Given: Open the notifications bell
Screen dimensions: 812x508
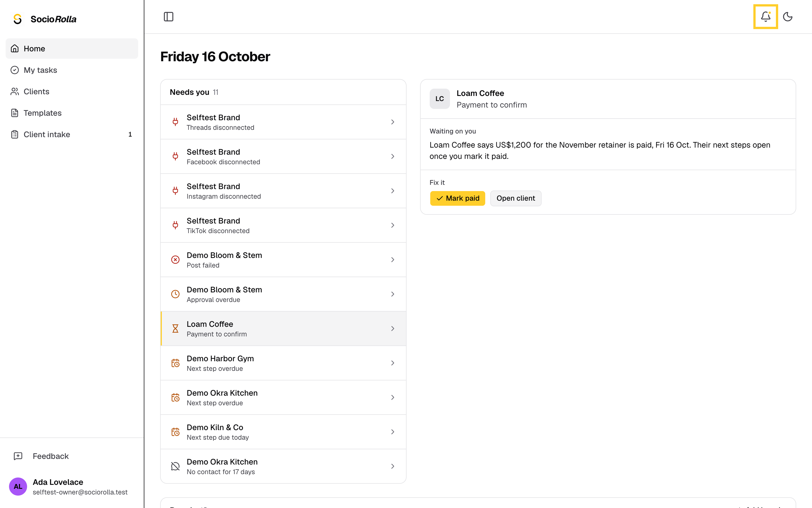Looking at the screenshot, I should pos(765,16).
